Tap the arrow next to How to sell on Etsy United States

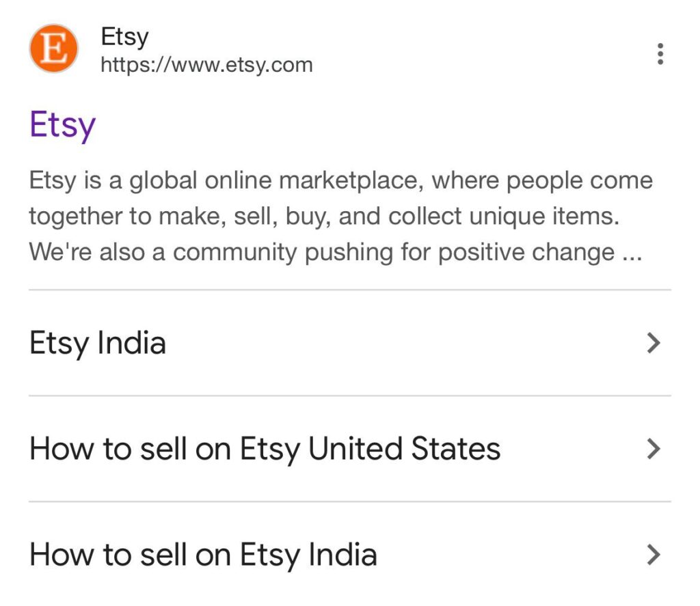(x=654, y=449)
